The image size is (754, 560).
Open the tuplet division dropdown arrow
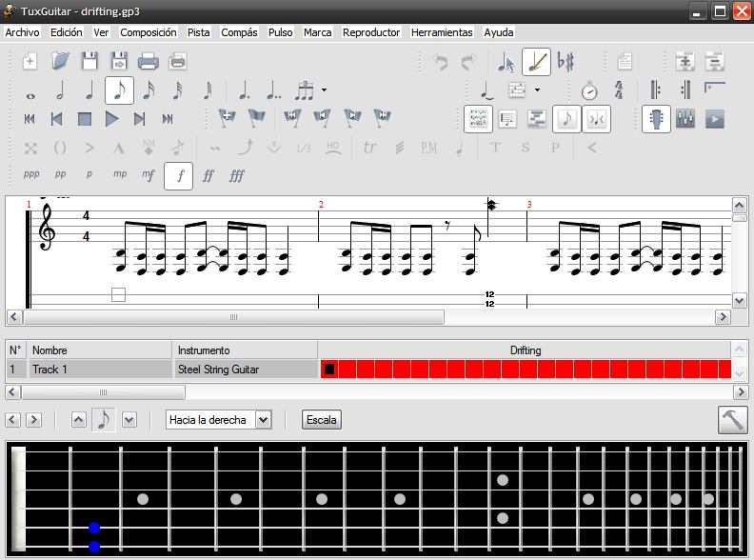(x=324, y=90)
